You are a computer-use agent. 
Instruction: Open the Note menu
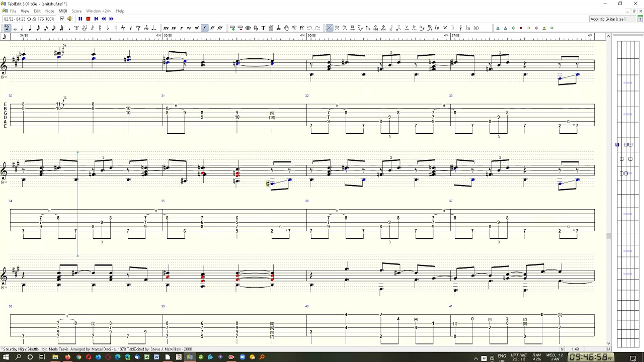(49, 11)
